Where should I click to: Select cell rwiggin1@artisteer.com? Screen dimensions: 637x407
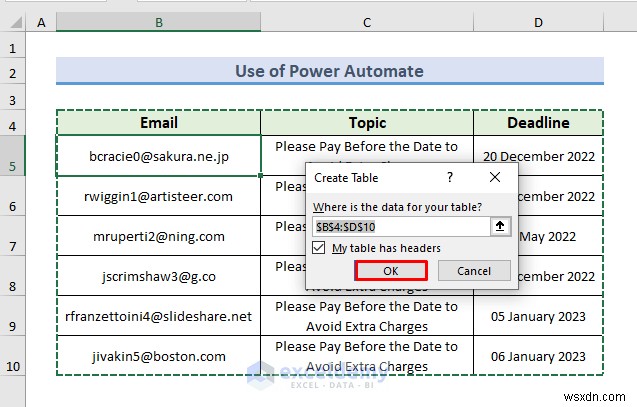[158, 196]
